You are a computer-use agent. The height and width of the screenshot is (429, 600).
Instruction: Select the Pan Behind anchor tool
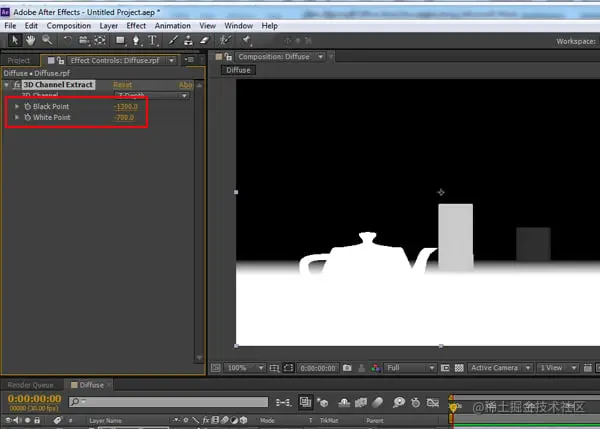click(x=100, y=40)
